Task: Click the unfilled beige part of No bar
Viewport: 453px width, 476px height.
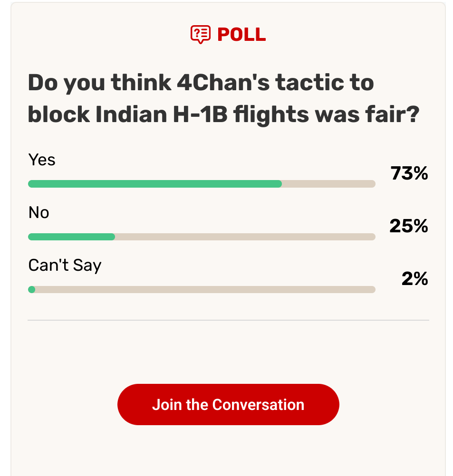Action: point(245,237)
